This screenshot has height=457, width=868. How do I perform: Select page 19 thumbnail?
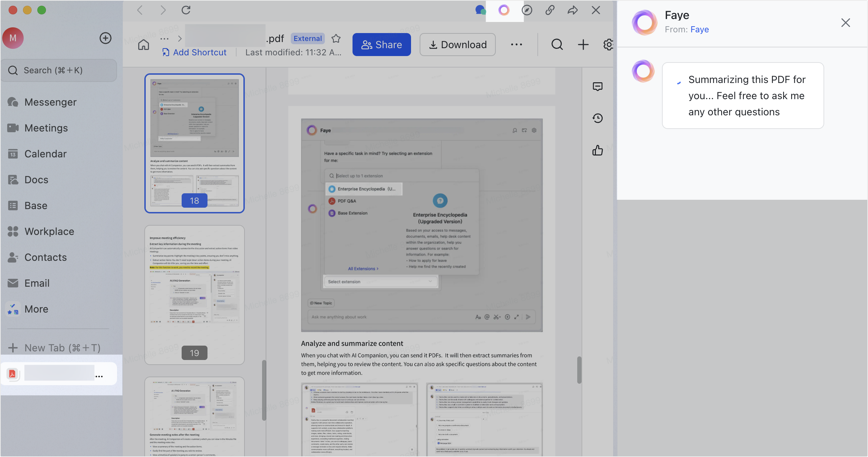pos(195,295)
